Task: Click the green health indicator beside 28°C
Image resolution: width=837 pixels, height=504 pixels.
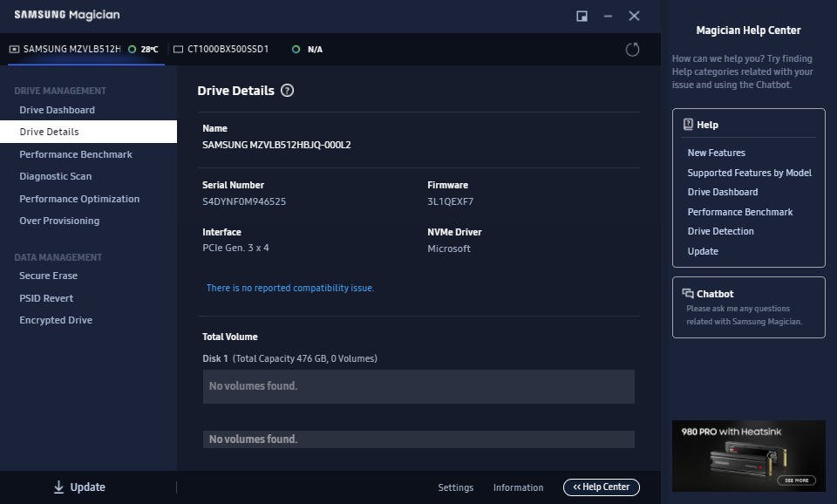Action: pos(132,49)
